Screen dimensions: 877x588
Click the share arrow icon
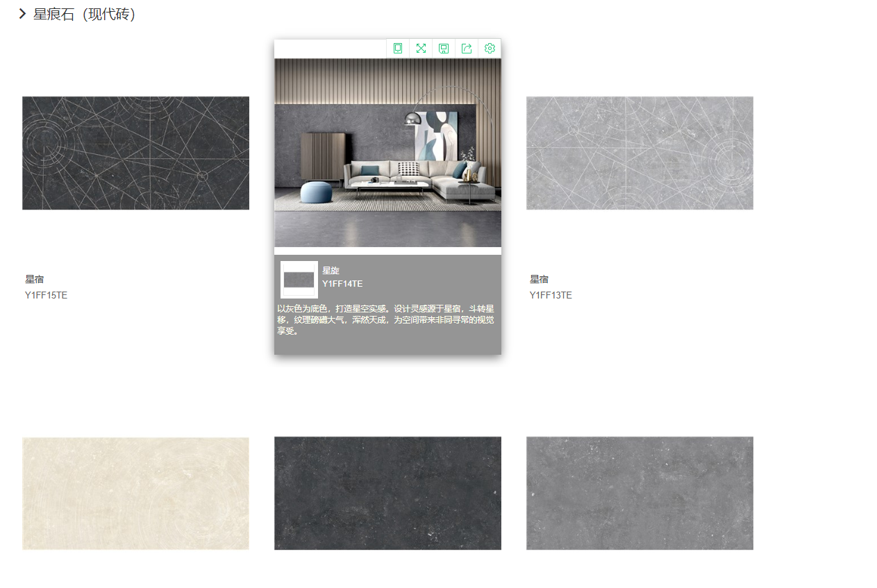(467, 49)
